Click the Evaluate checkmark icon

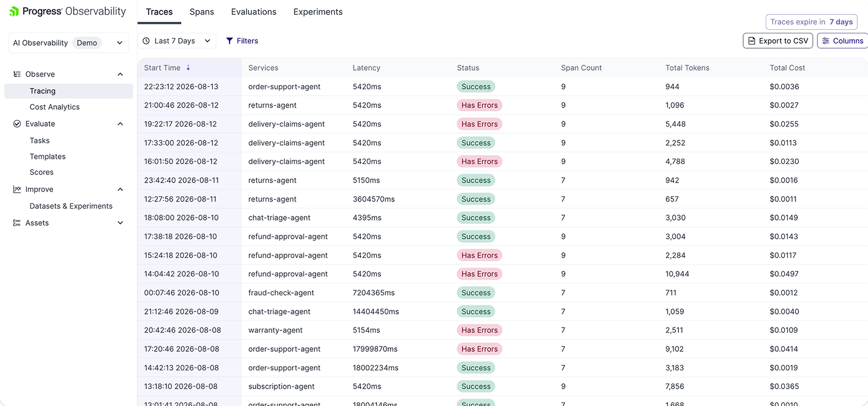click(x=17, y=124)
